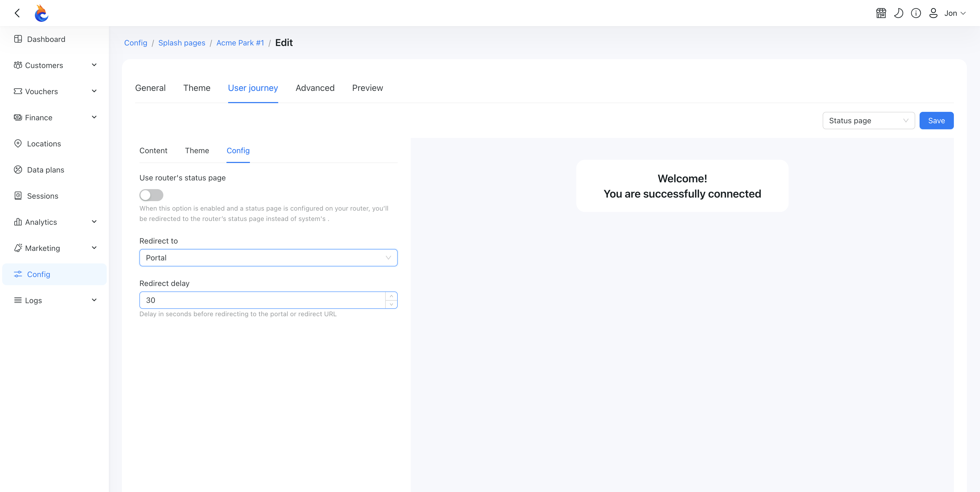Click the Edit breadcrumb title
This screenshot has width=980, height=492.
284,42
